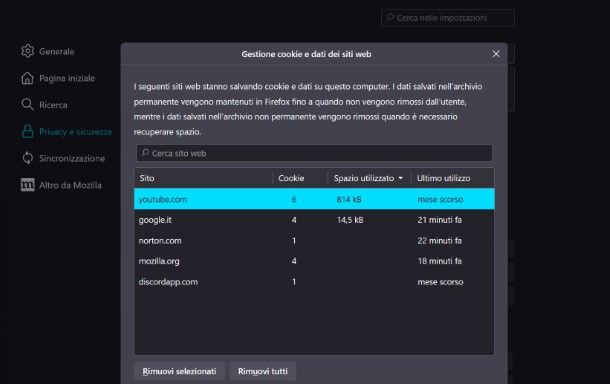Click the 14,5 kB size cell

(350, 220)
